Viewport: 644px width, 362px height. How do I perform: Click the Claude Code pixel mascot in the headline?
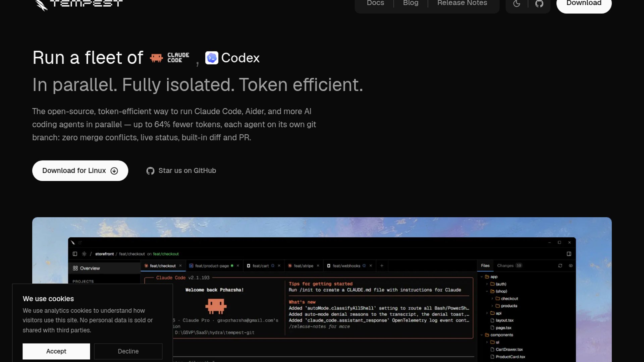pyautogui.click(x=156, y=58)
